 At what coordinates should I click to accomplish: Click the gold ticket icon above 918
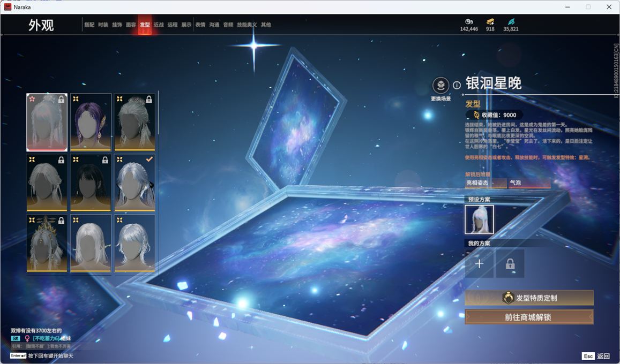coord(490,21)
